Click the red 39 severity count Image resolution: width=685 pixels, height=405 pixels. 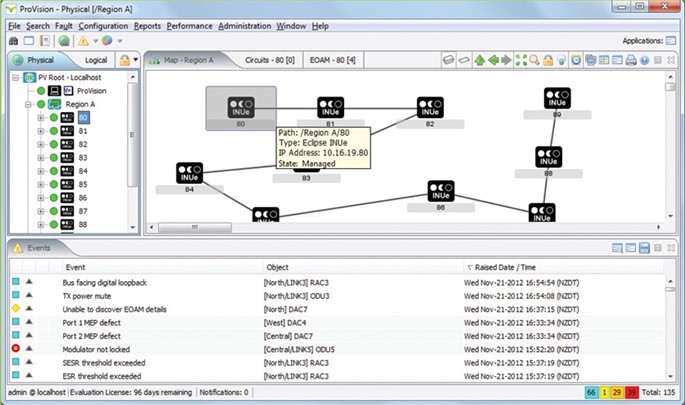click(632, 392)
